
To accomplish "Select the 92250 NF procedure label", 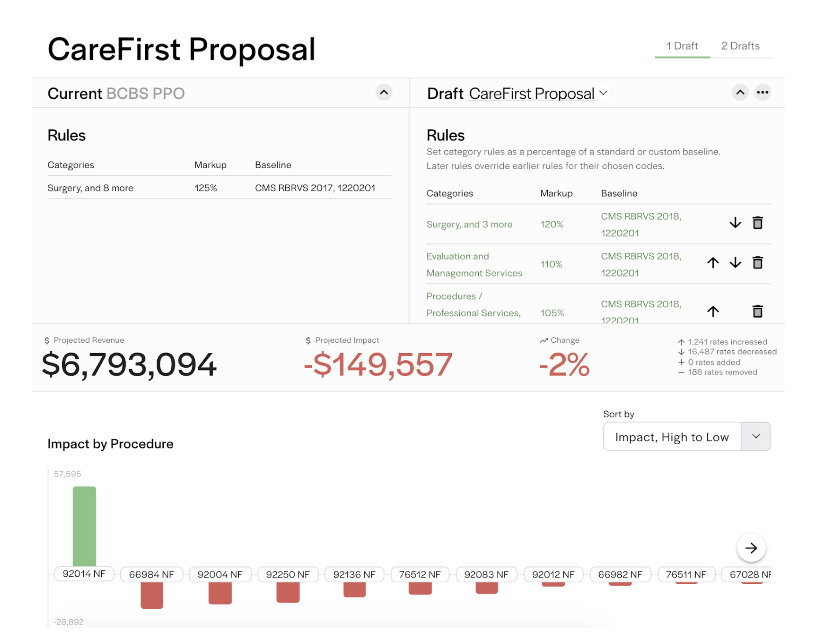I will (x=288, y=575).
